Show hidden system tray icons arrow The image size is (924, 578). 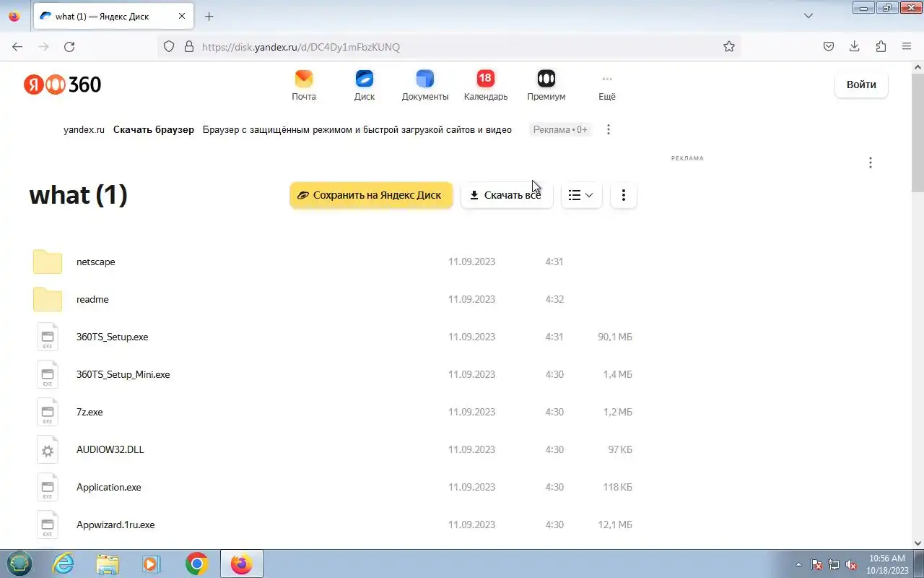pos(798,564)
